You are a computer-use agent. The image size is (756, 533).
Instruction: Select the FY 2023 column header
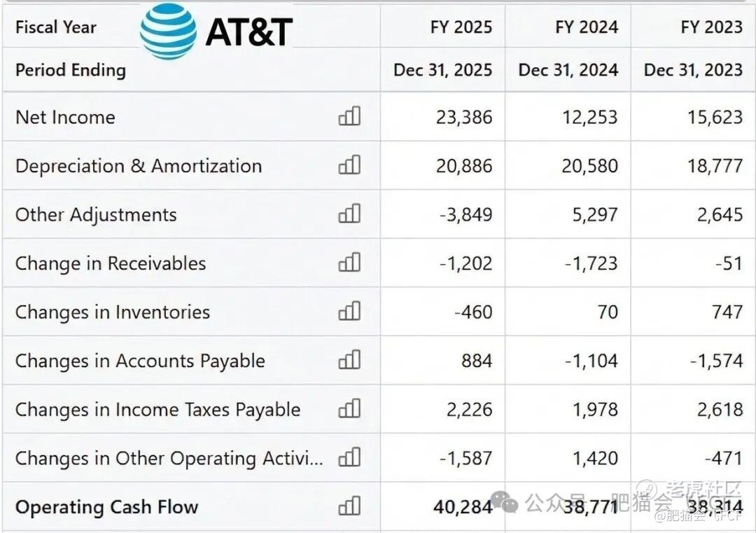click(x=711, y=27)
